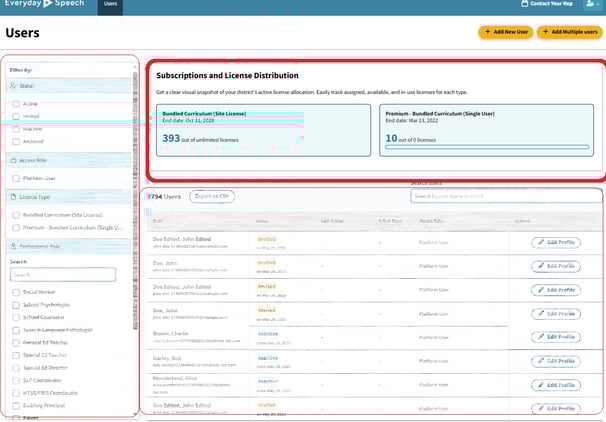Image resolution: width=606 pixels, height=422 pixels.
Task: Click Contact Your Rep calendar link
Action: coord(547,3)
